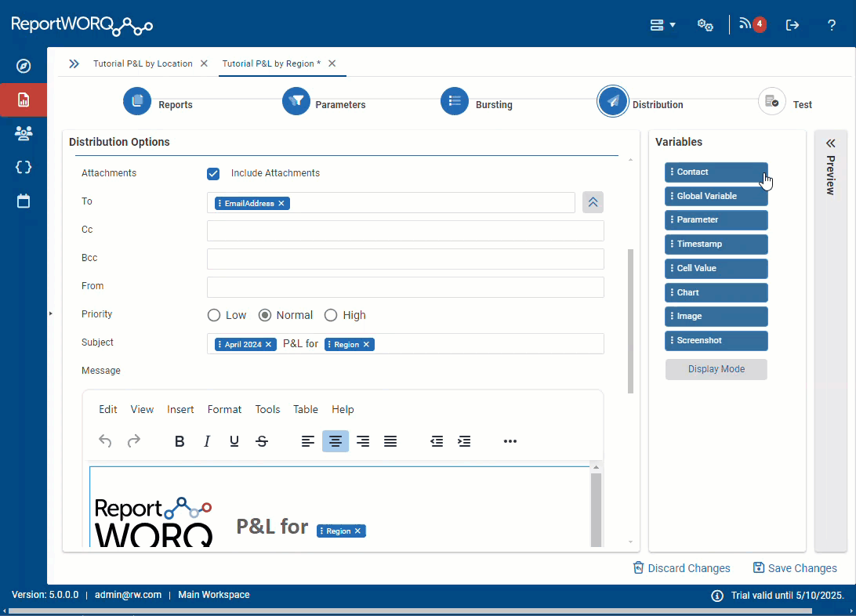Click the Cell Value variable button
The width and height of the screenshot is (856, 616).
click(x=716, y=268)
